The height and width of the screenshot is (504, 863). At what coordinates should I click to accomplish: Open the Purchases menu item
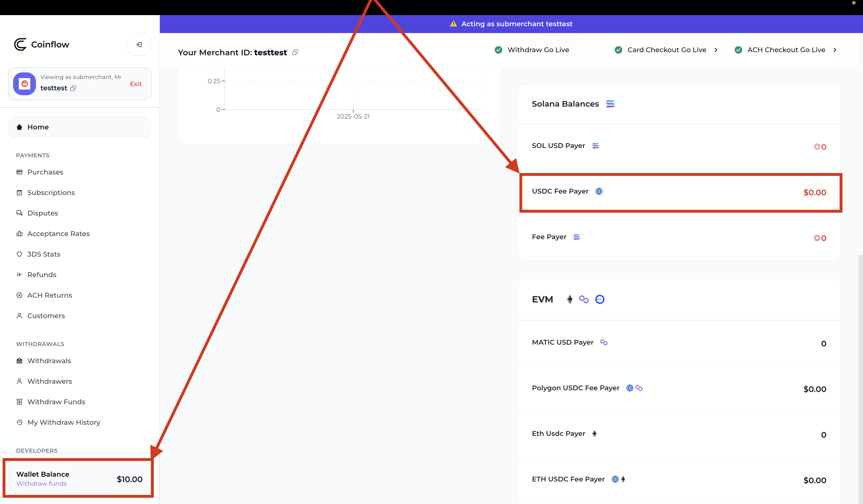[45, 172]
